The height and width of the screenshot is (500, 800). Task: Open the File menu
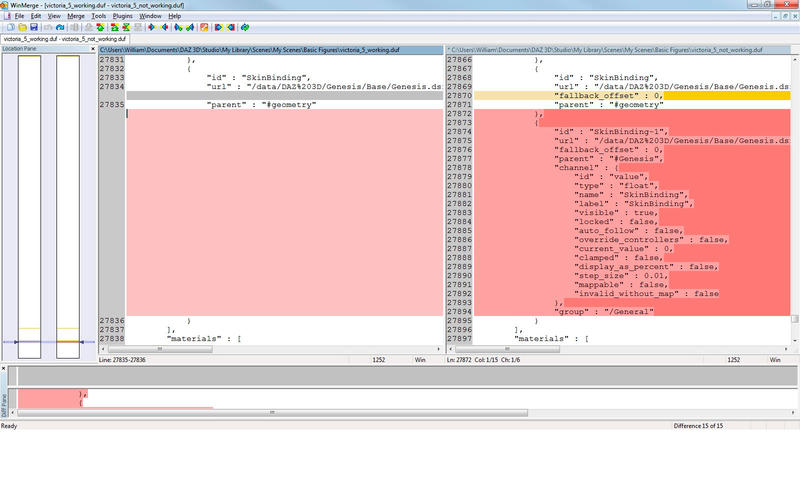tap(19, 16)
